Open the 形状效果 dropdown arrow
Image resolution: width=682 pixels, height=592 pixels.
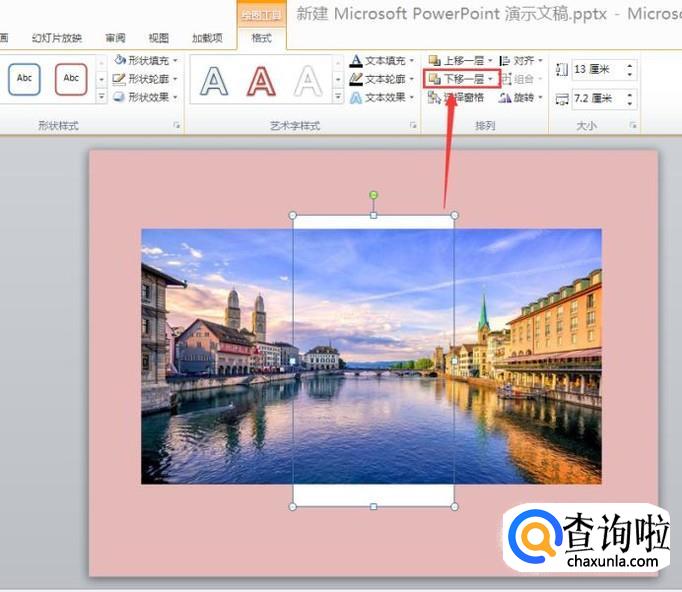point(175,97)
